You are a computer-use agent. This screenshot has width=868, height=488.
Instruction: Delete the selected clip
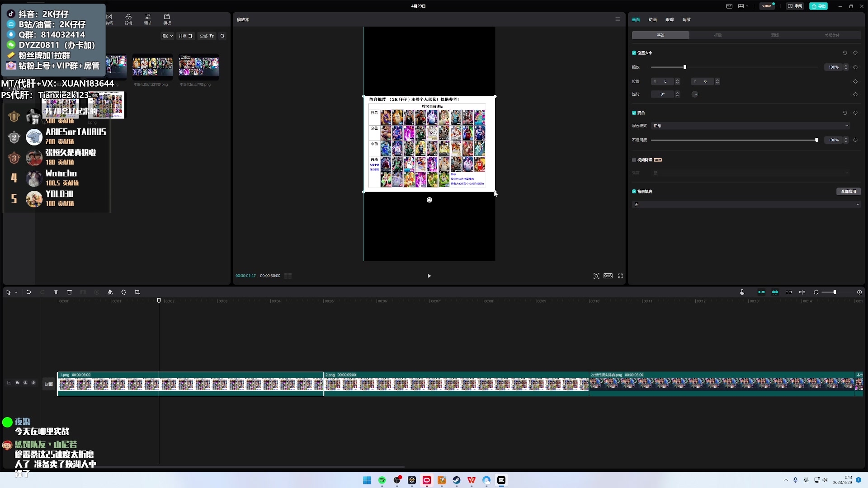pos(70,292)
